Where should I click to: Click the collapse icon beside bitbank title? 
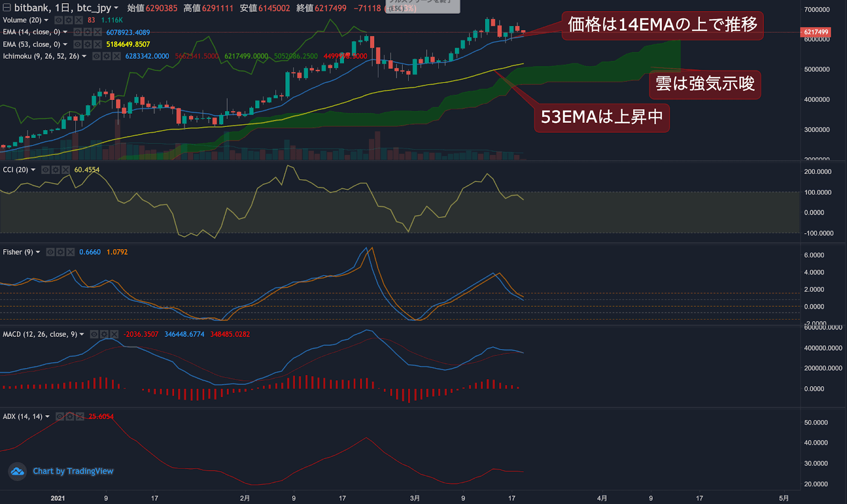7,8
